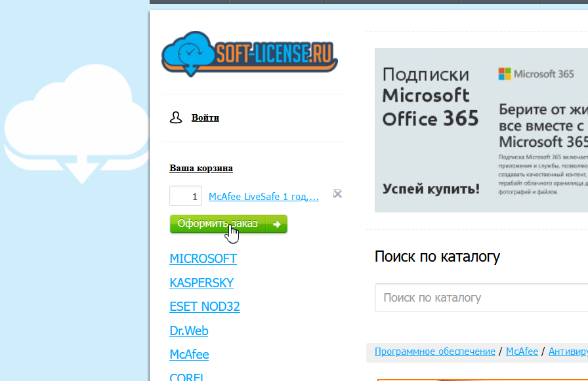The image size is (588, 381).
Task: Click the Поиск по каталогу heading
Action: pos(437,256)
